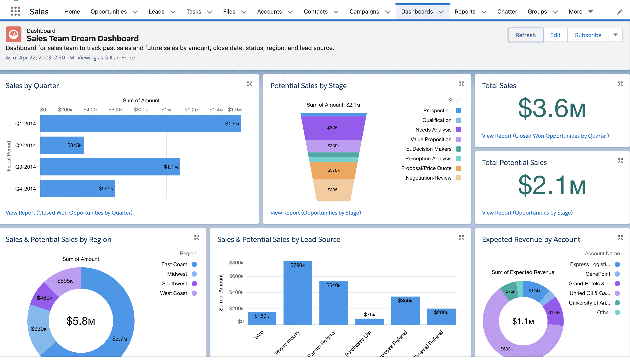
Task: Expand the Potential Sales by Stage chart
Action: click(x=462, y=84)
